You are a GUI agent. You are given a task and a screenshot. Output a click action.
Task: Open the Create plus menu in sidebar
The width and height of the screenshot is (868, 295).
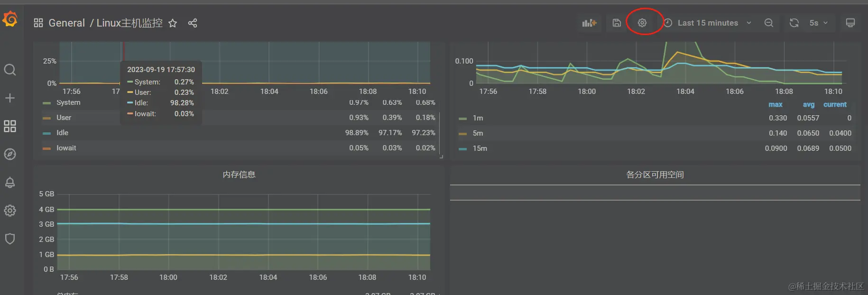[10, 98]
